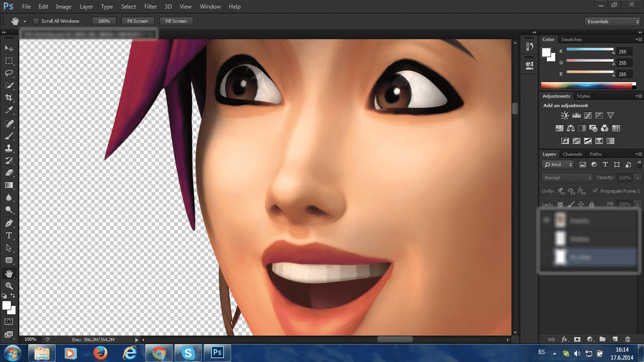644x362 pixels.
Task: Click the color spectrum ramp bar
Action: (586, 86)
